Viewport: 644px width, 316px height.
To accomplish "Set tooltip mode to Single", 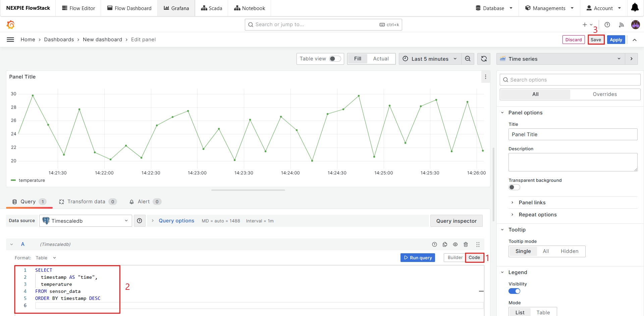I will pos(523,251).
